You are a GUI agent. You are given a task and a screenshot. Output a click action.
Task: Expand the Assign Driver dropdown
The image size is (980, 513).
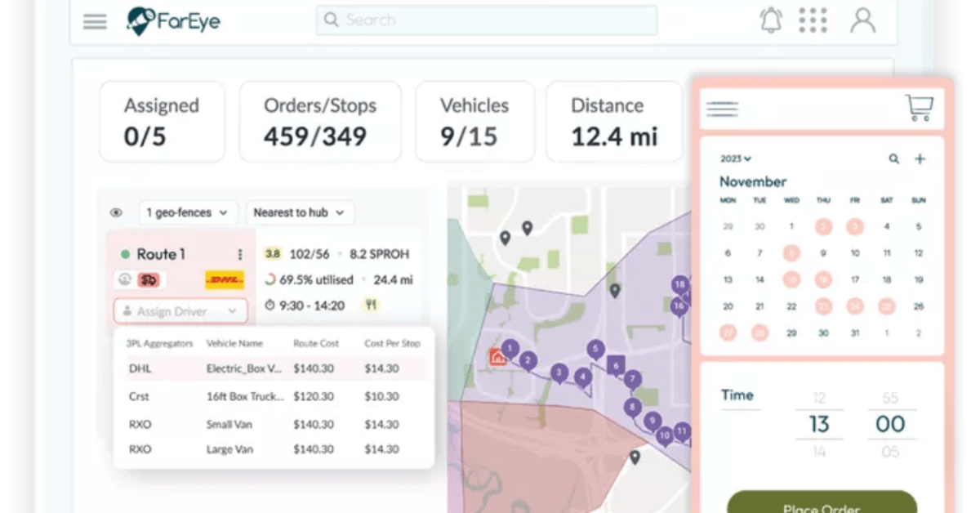click(180, 311)
